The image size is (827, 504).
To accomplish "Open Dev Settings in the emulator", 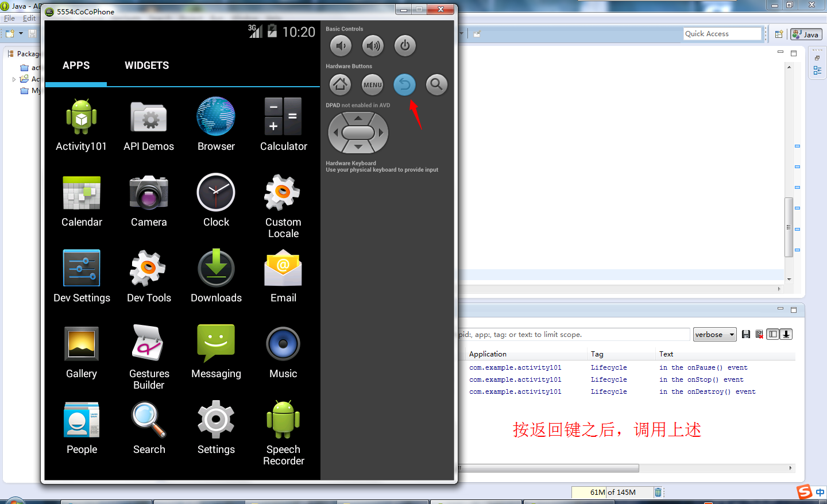I will pos(82,276).
